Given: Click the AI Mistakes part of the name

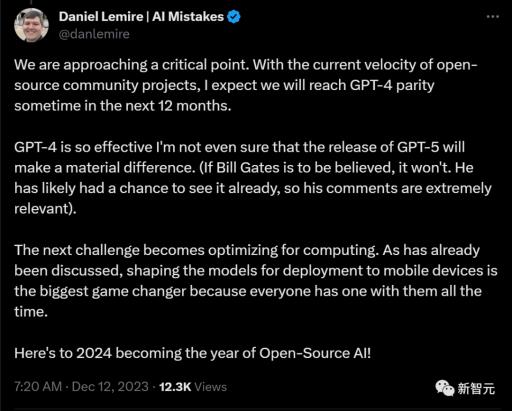Looking at the screenshot, I should [188, 17].
